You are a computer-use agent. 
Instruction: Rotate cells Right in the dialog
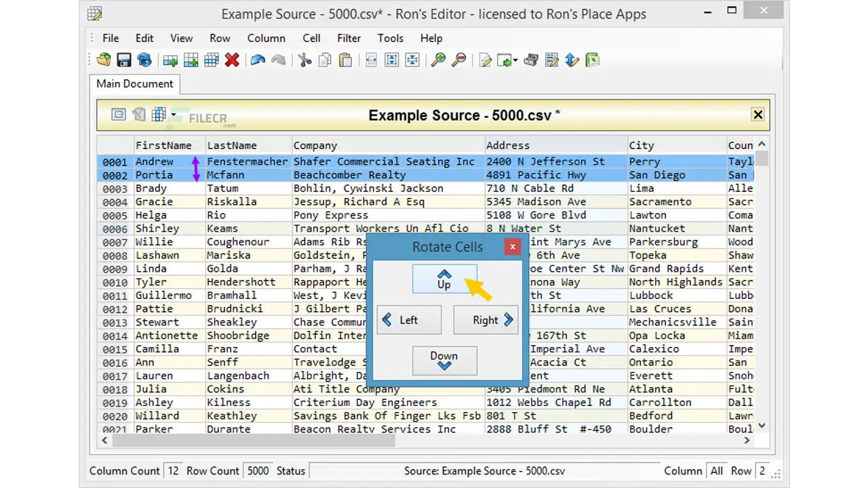coord(486,320)
